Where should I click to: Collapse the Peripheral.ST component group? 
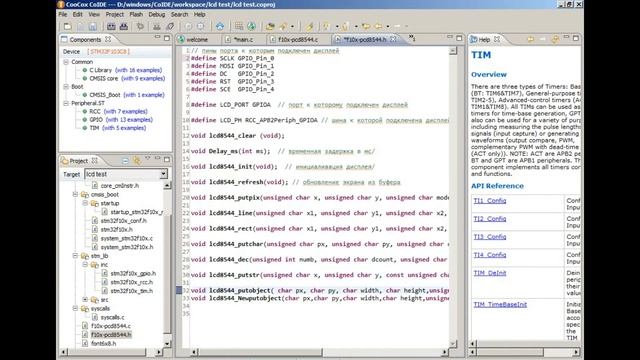point(66,103)
